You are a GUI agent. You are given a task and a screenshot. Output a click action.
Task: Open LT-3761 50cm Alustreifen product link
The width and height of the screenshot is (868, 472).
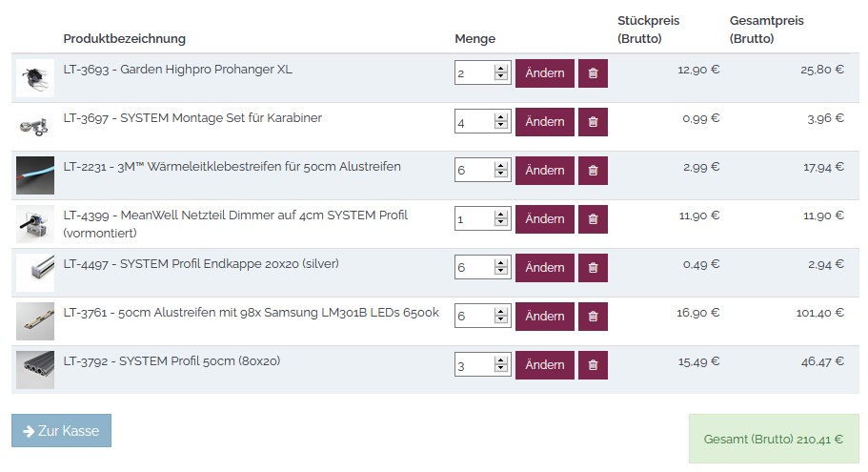251,313
